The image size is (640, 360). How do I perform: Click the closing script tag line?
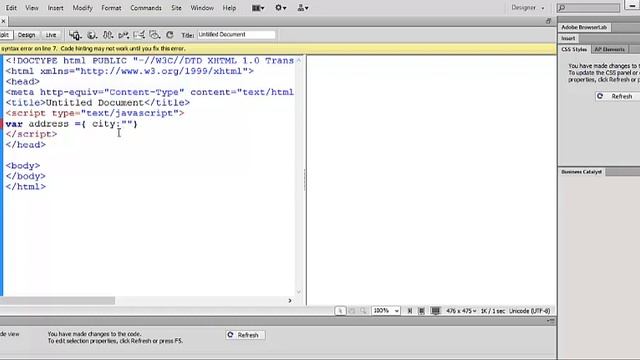coord(31,134)
